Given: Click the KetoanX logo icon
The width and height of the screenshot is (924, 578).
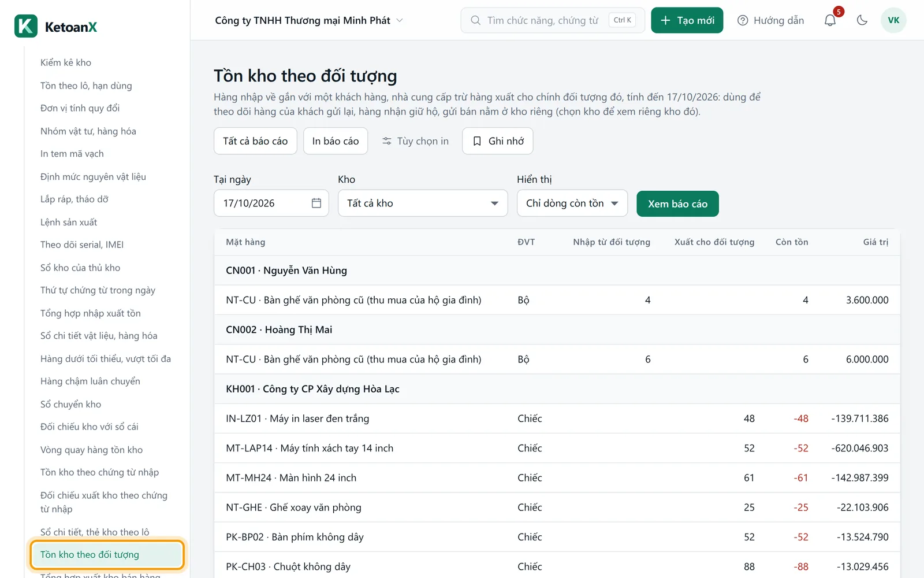Looking at the screenshot, I should [x=26, y=26].
